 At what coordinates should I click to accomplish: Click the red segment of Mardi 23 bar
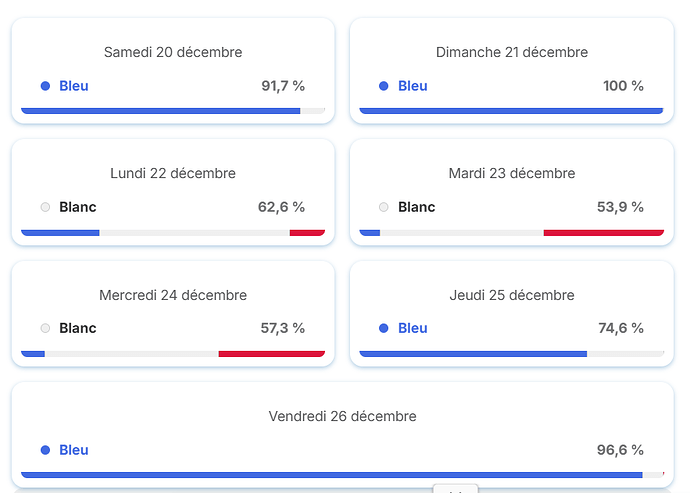click(603, 233)
